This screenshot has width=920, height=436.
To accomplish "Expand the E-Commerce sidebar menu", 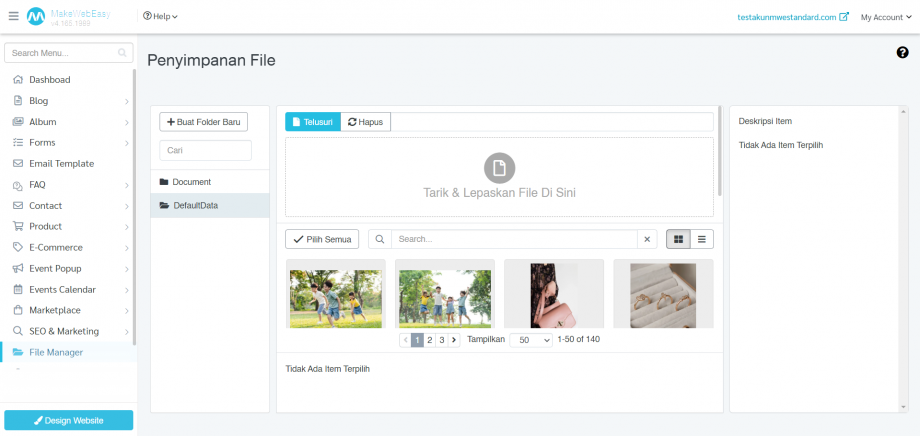I will (55, 247).
